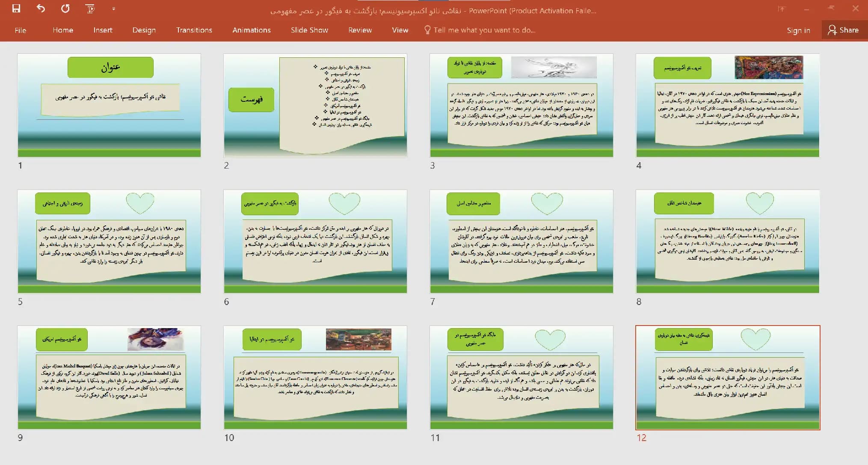Image resolution: width=868 pixels, height=465 pixels.
Task: Minimize the PowerPoint window
Action: [x=806, y=9]
